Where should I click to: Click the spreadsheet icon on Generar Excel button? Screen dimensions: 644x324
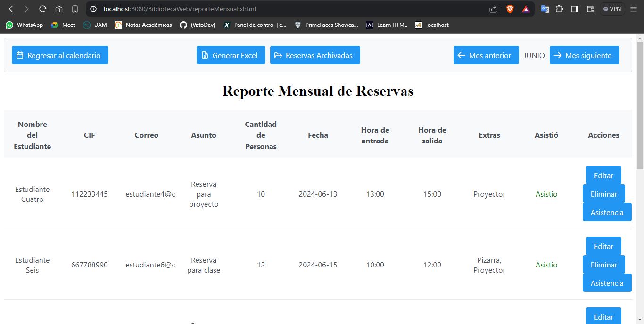205,55
